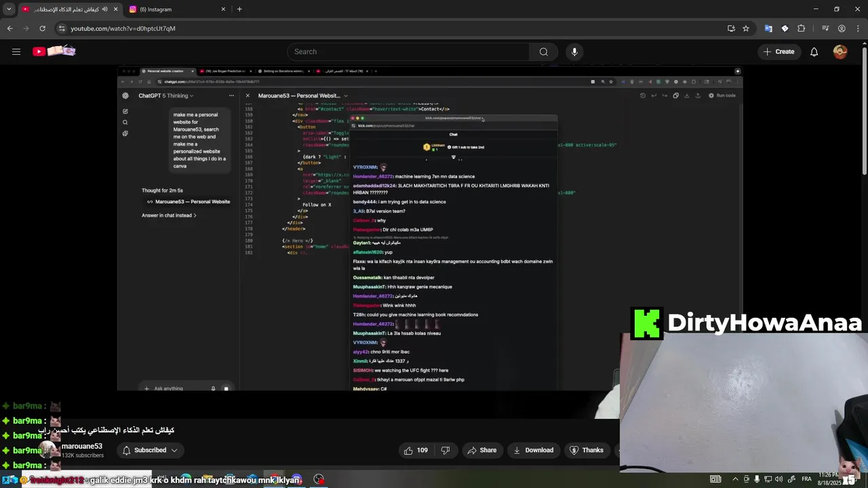Dislike the video
Screen dimensions: 868x488
pos(446,450)
